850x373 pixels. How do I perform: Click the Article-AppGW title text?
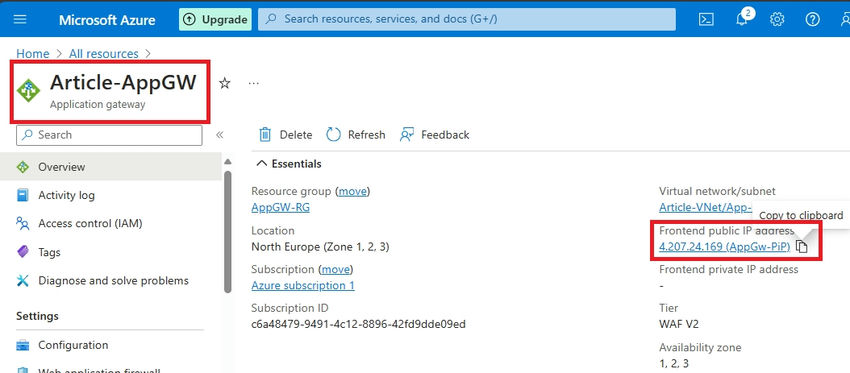(x=123, y=82)
